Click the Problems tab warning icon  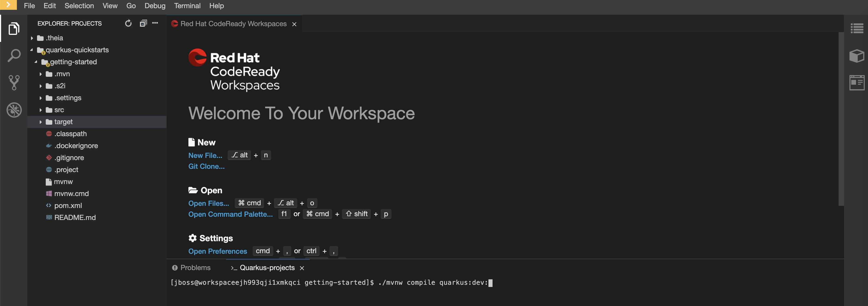(x=175, y=268)
